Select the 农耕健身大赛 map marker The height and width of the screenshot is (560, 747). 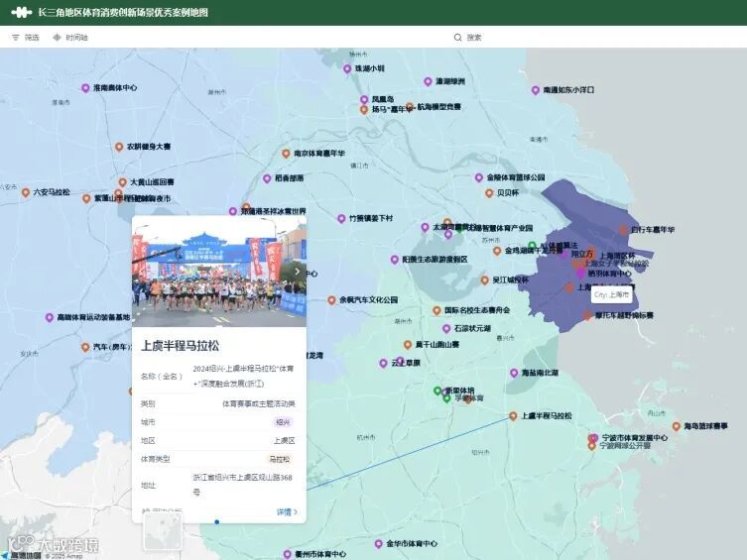point(119,147)
